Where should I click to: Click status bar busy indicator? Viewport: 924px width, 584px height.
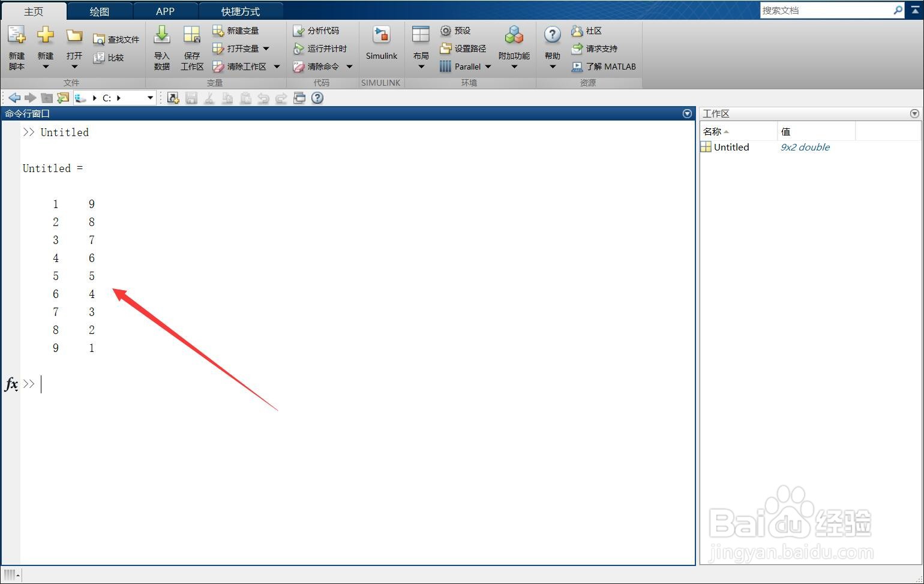pyautogui.click(x=11, y=576)
